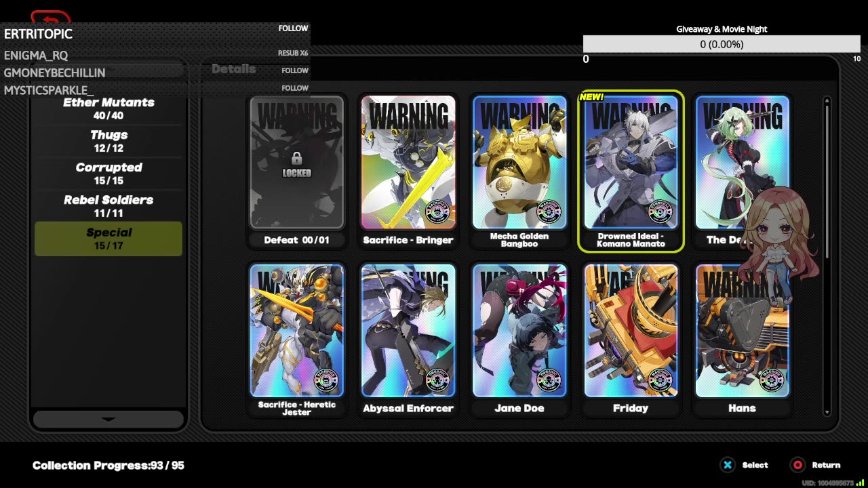Click round emblem badge on Jane Doe card

pos(549,380)
